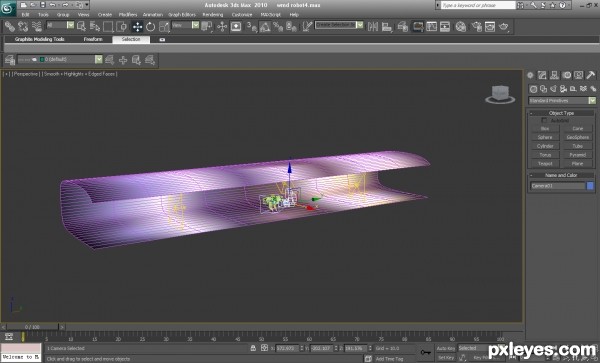The height and width of the screenshot is (363, 600).
Task: Collapse the Object Type rollout
Action: (x=561, y=113)
